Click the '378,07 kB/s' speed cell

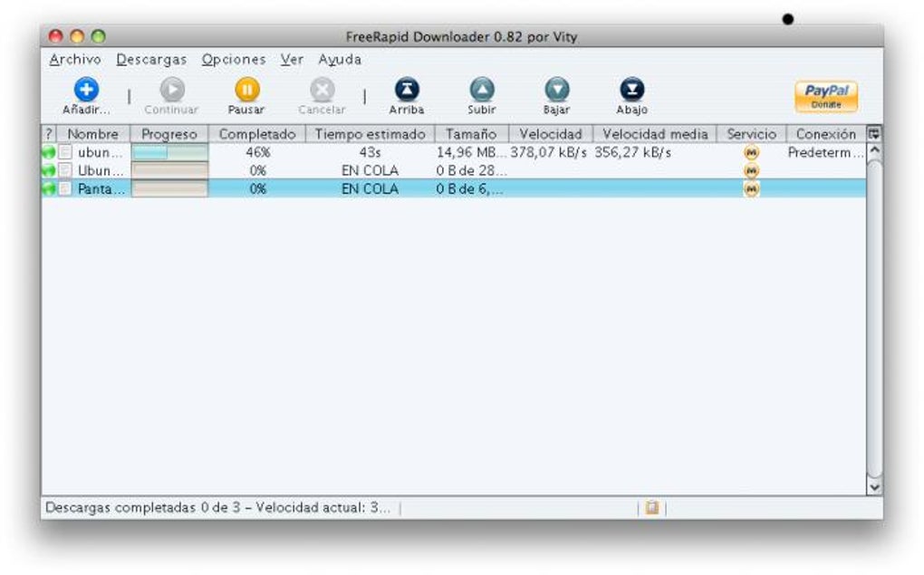click(x=549, y=153)
